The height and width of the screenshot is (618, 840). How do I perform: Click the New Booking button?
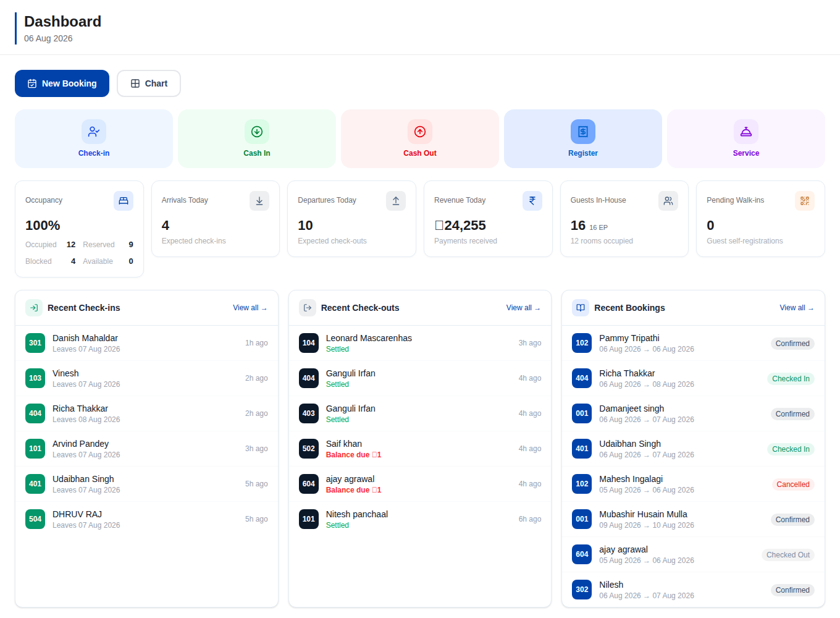[x=62, y=83]
